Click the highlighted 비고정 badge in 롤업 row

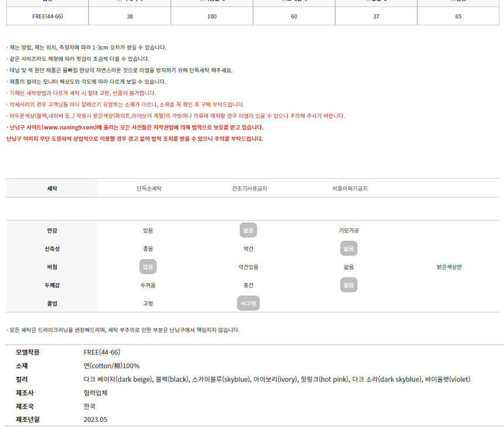point(248,304)
